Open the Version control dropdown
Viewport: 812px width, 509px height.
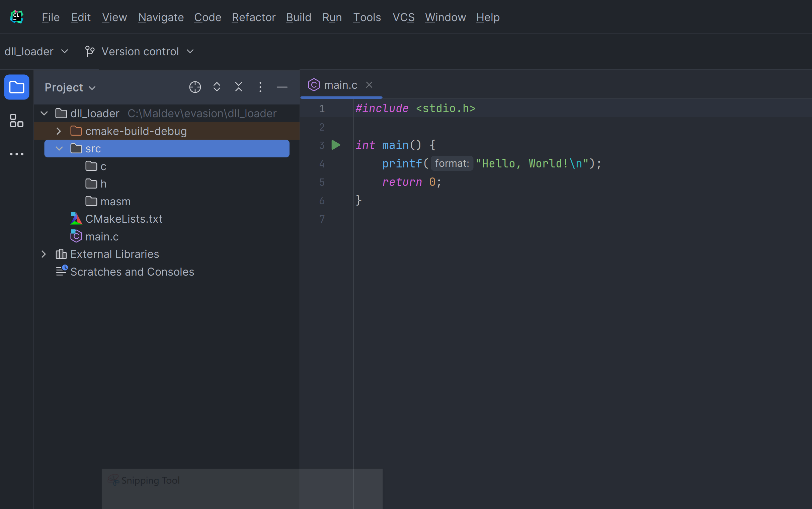pyautogui.click(x=140, y=52)
